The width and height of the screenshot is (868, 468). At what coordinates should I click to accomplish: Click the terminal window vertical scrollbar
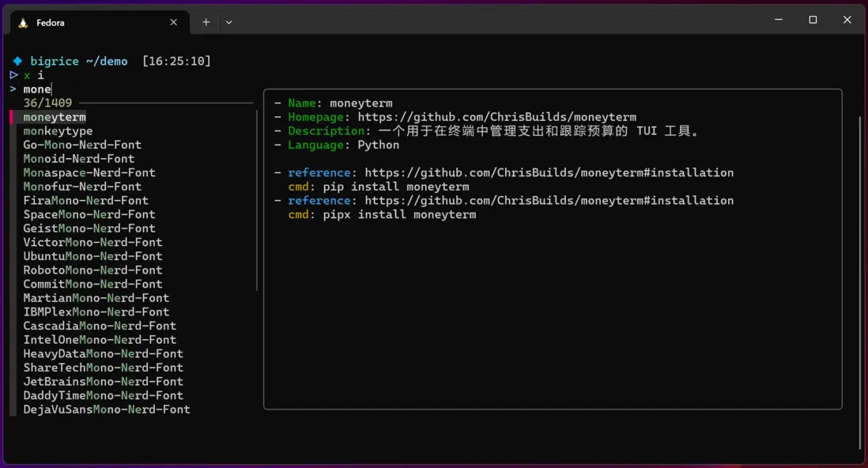[860, 281]
